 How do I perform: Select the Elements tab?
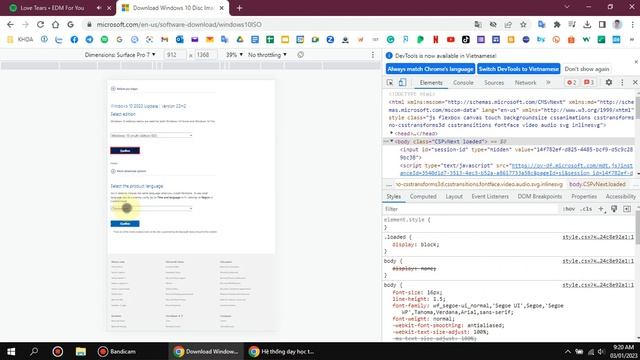point(431,82)
